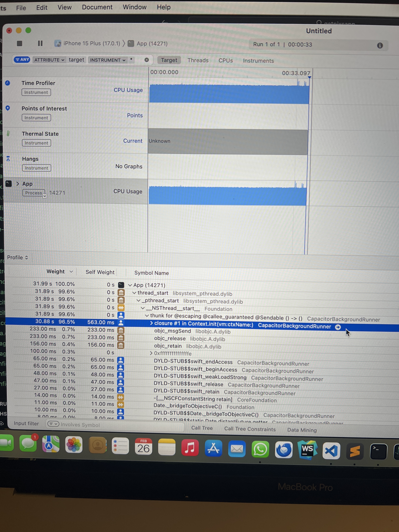Image resolution: width=399 pixels, height=532 pixels.
Task: Collapse the thread_start tree row
Action: tap(134, 293)
